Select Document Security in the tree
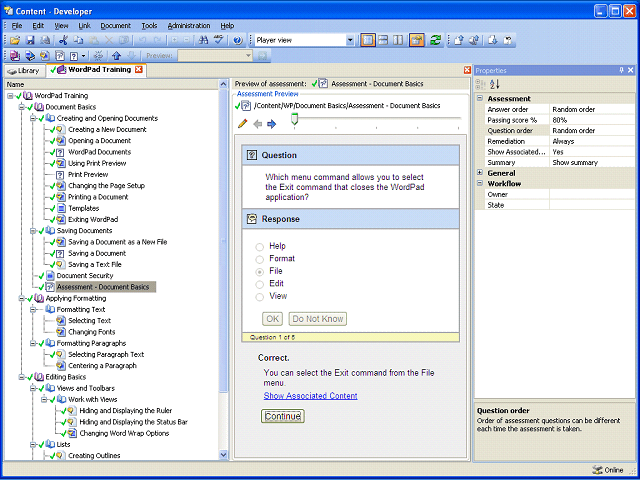Screen dimensions: 640x480 pos(85,276)
